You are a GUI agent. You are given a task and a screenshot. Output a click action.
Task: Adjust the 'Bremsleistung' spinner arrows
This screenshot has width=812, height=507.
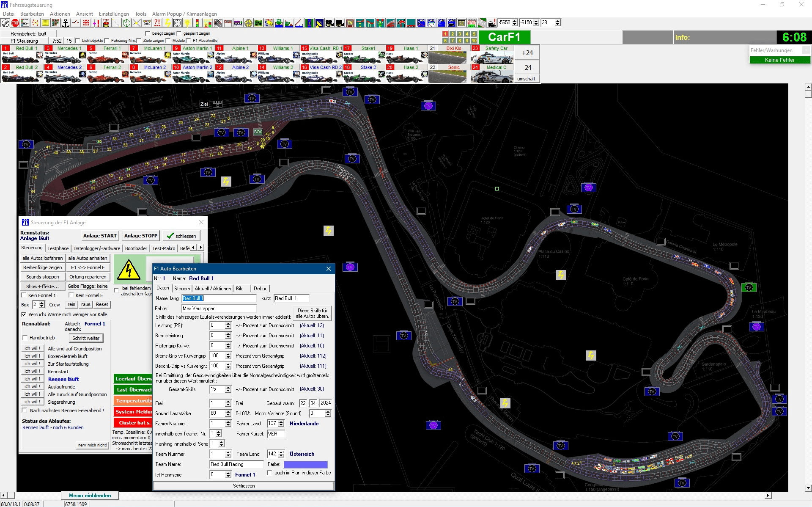(x=228, y=336)
